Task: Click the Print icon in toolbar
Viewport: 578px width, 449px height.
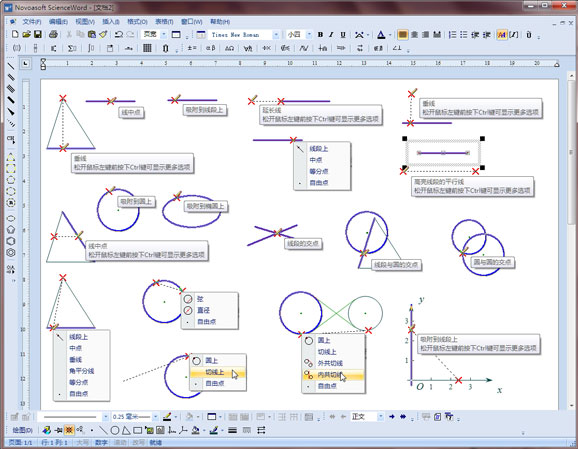Action: (53, 35)
